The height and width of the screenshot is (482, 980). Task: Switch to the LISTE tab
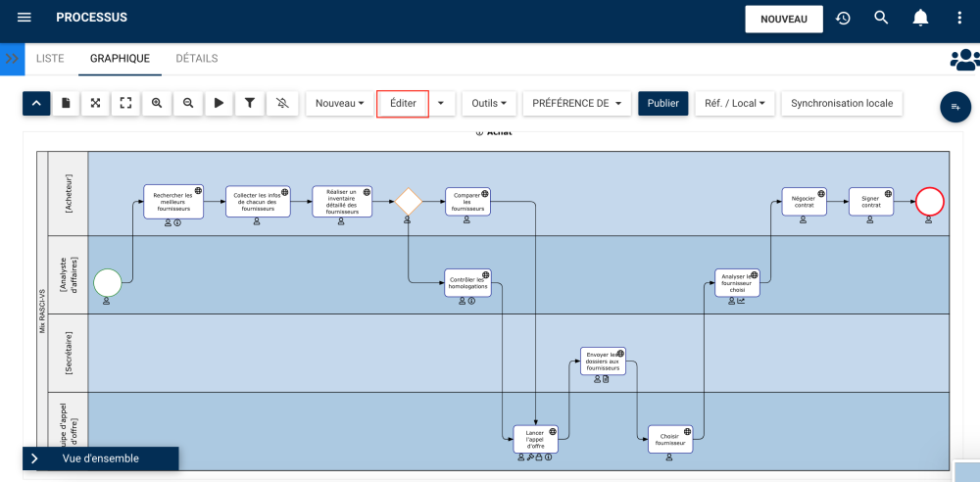(x=50, y=59)
